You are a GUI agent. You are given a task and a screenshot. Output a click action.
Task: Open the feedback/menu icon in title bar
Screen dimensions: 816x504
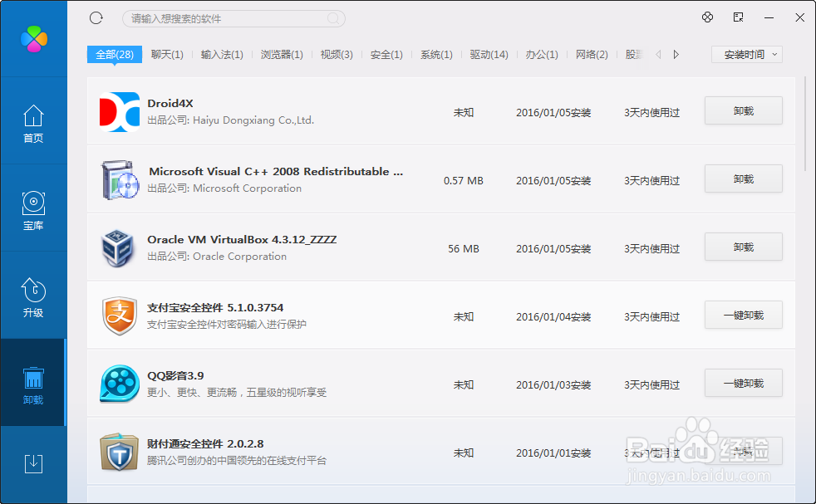click(738, 17)
